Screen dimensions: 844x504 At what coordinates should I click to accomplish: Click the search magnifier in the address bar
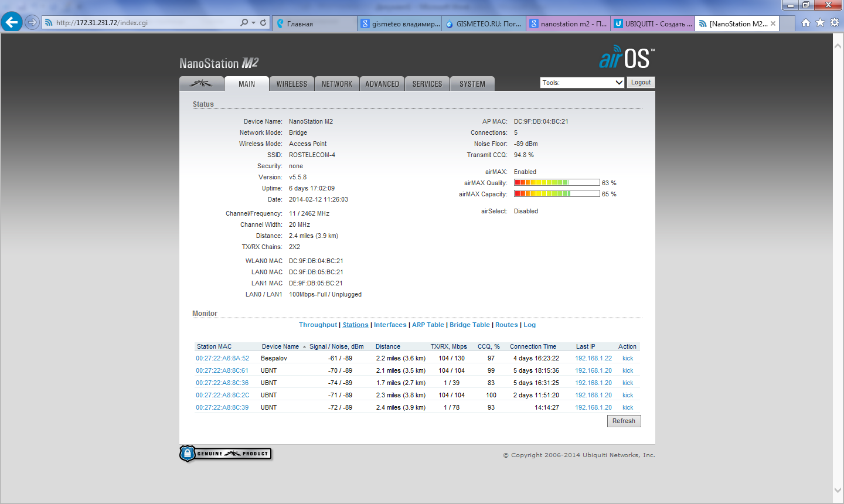tap(244, 22)
